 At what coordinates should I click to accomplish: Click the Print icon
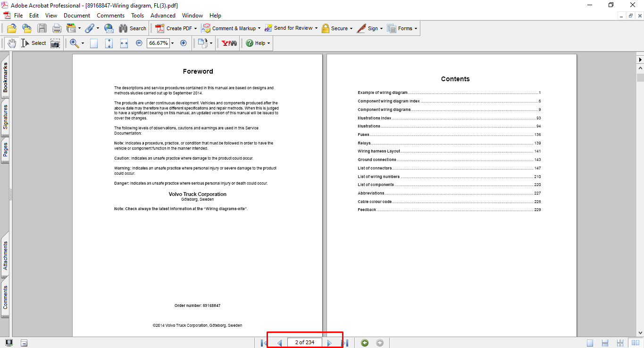click(57, 28)
